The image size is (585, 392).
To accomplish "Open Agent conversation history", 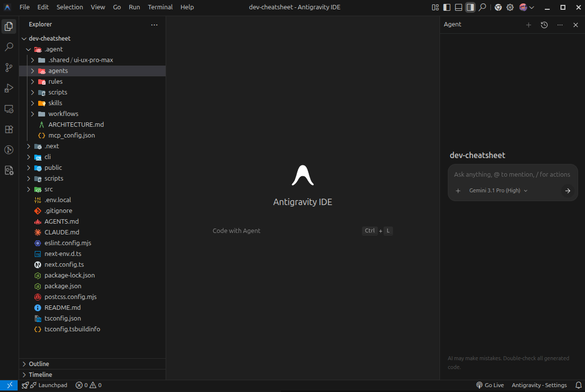I will pos(544,25).
